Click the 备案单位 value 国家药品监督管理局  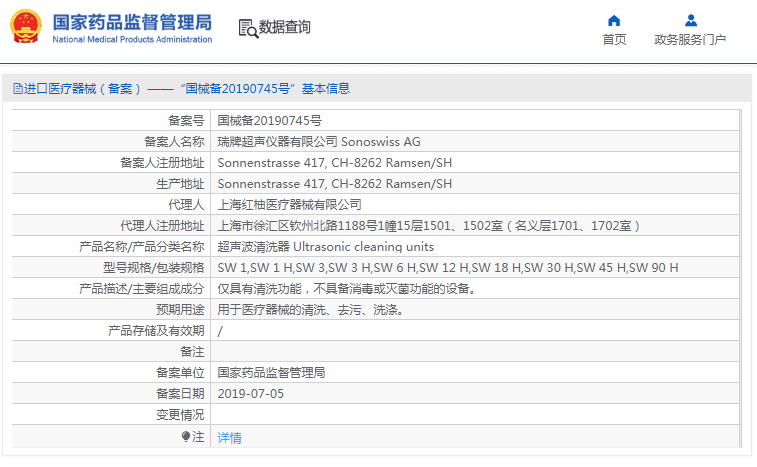pos(271,373)
